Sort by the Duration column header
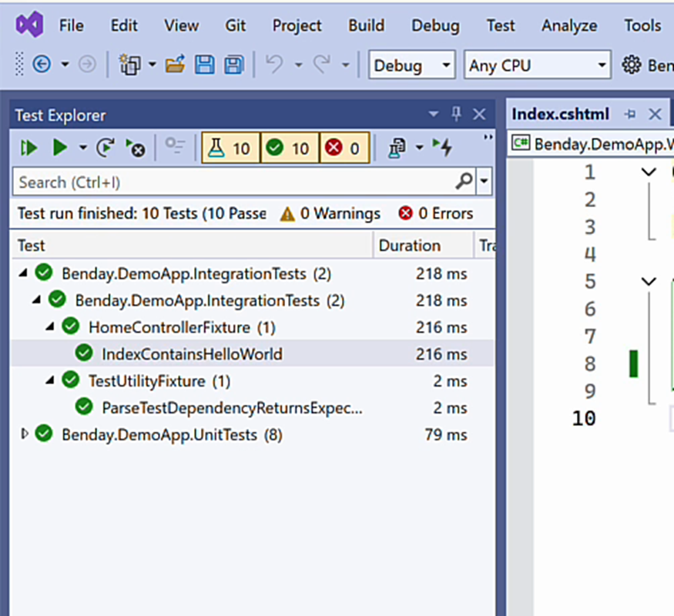Viewport: 674px width, 616px height. tap(424, 246)
